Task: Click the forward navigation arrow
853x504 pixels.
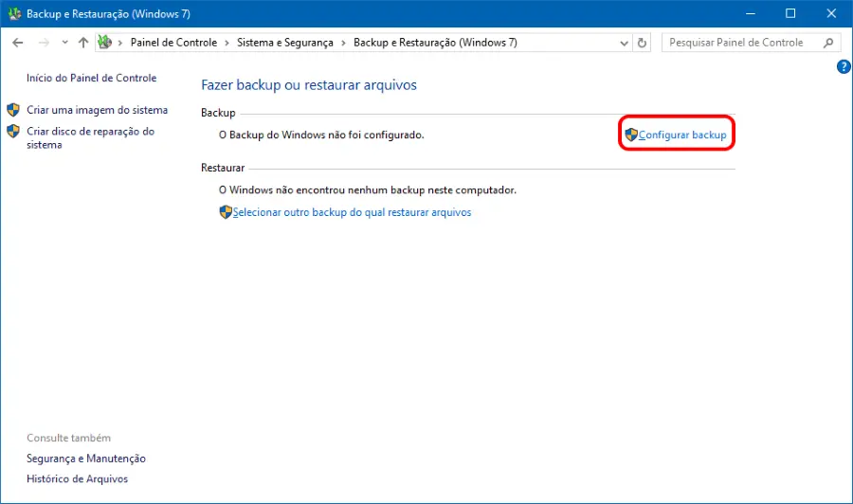Action: [44, 43]
